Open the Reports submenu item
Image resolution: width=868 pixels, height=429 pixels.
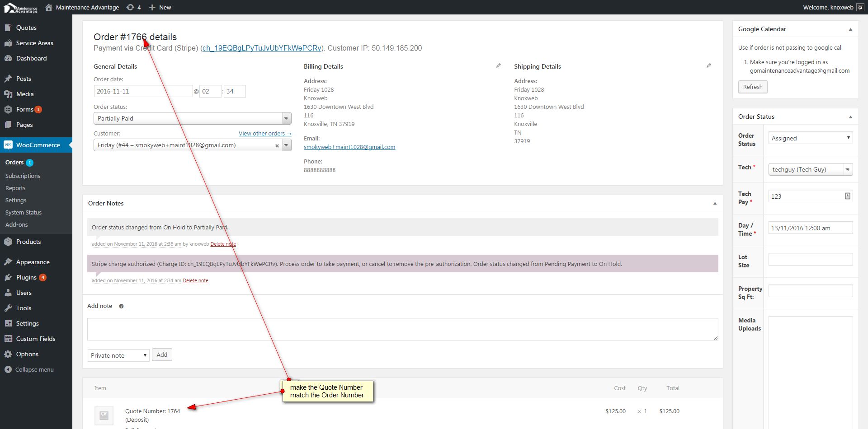(15, 188)
